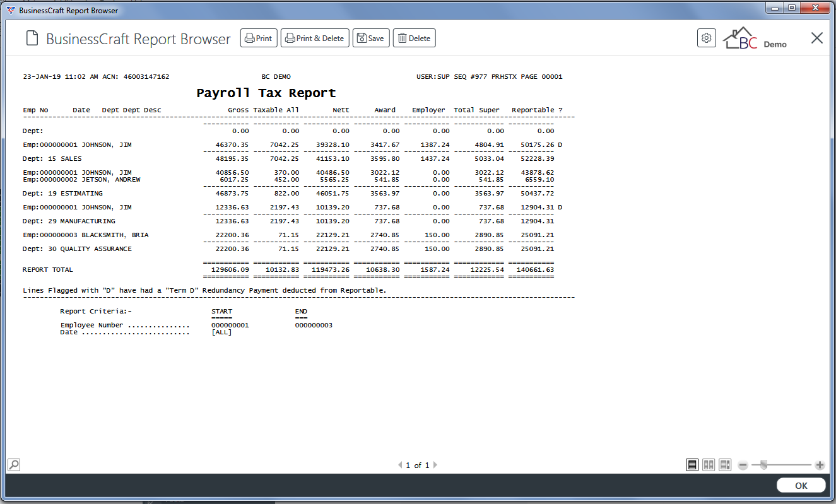This screenshot has width=836, height=504.
Task: Click 'Dept: 19 ESTIMATING' row label
Action: click(62, 193)
